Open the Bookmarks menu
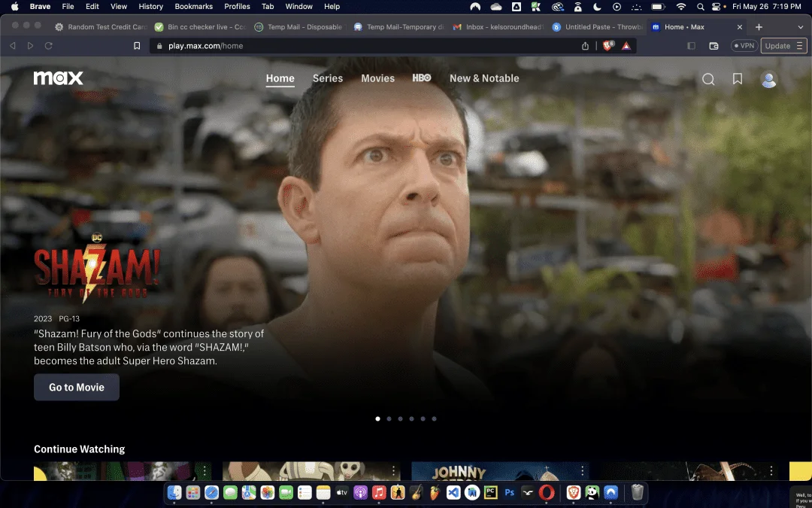 point(194,7)
